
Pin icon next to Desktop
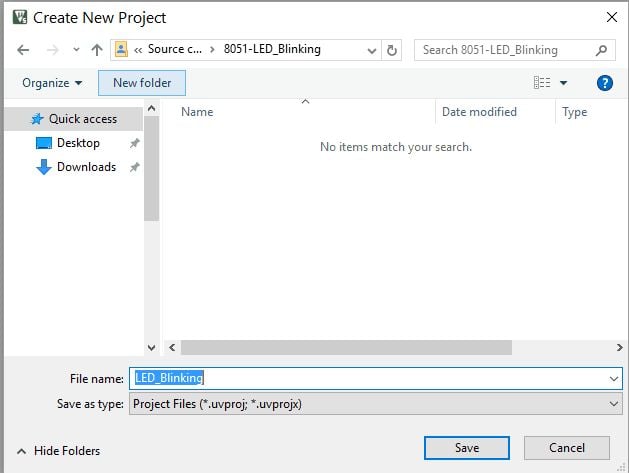click(135, 143)
